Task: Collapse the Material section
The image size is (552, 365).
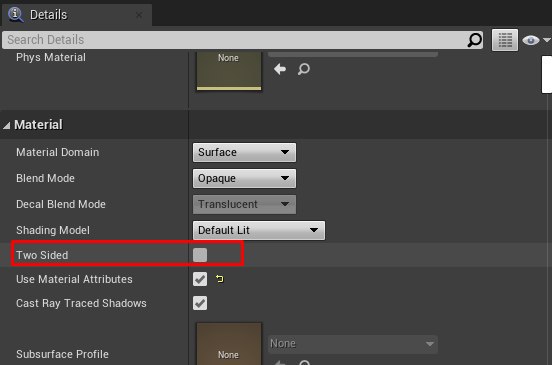Action: tap(7, 125)
